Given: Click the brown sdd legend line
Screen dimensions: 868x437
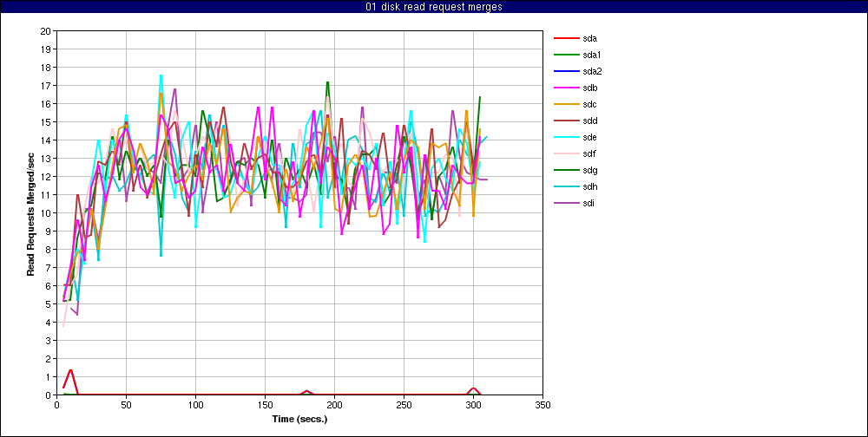Looking at the screenshot, I should (565, 121).
